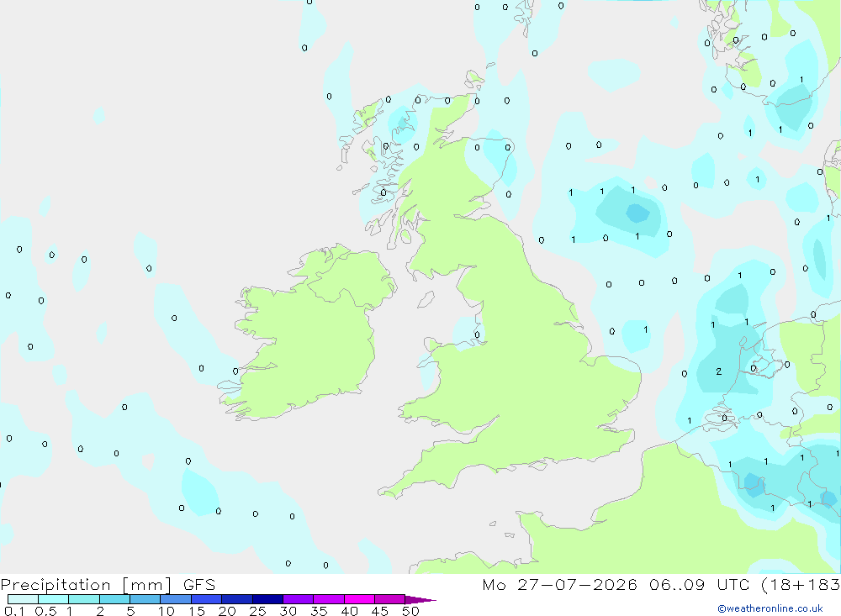Click the '06..09 UTC' time text
The image size is (841, 616).
699,585
